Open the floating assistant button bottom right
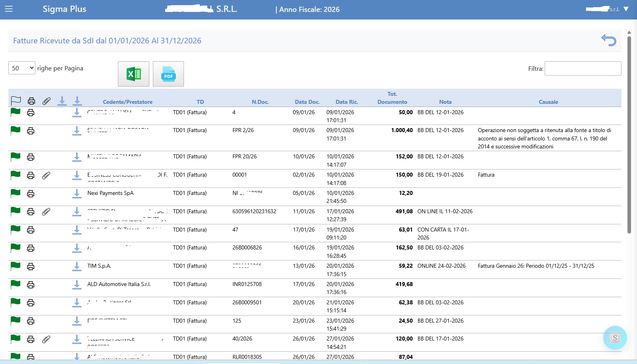Screen dimensions: 637x364 tap(615, 338)
